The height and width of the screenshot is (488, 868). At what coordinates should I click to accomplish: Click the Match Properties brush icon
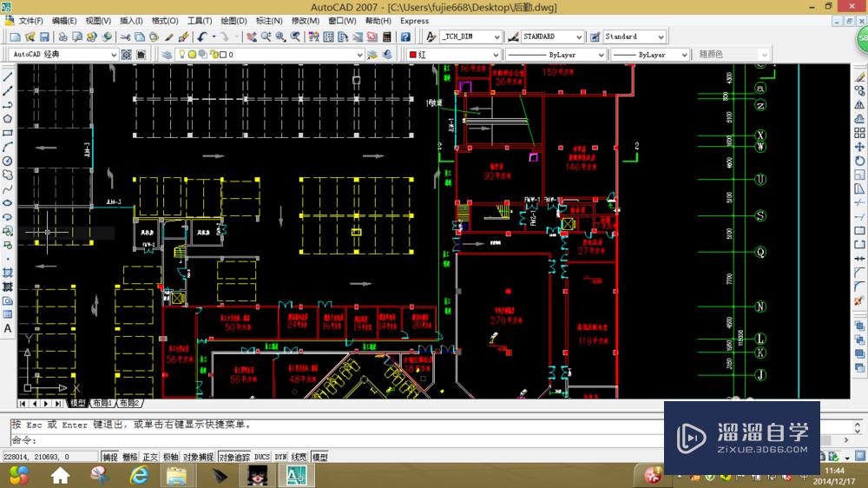click(182, 36)
